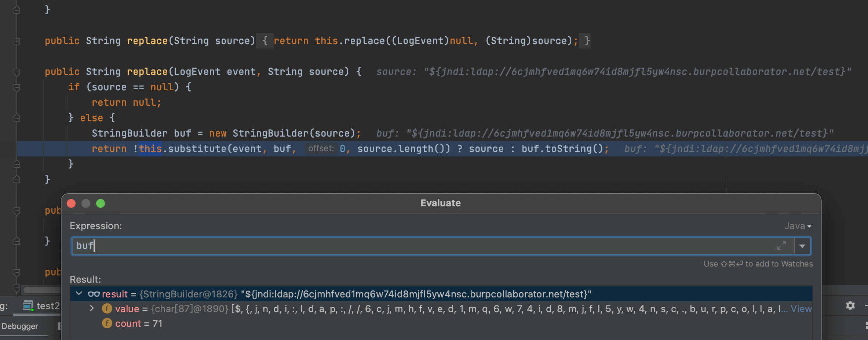Click the inline buf value hint after StringBuilder line
Image resolution: width=868 pixels, height=340 pixels.
pyautogui.click(x=605, y=133)
